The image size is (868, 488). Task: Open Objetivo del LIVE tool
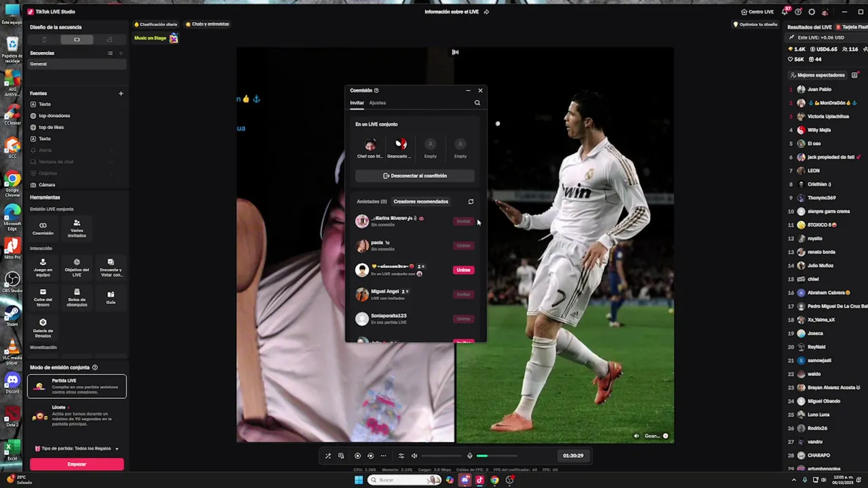77,267
